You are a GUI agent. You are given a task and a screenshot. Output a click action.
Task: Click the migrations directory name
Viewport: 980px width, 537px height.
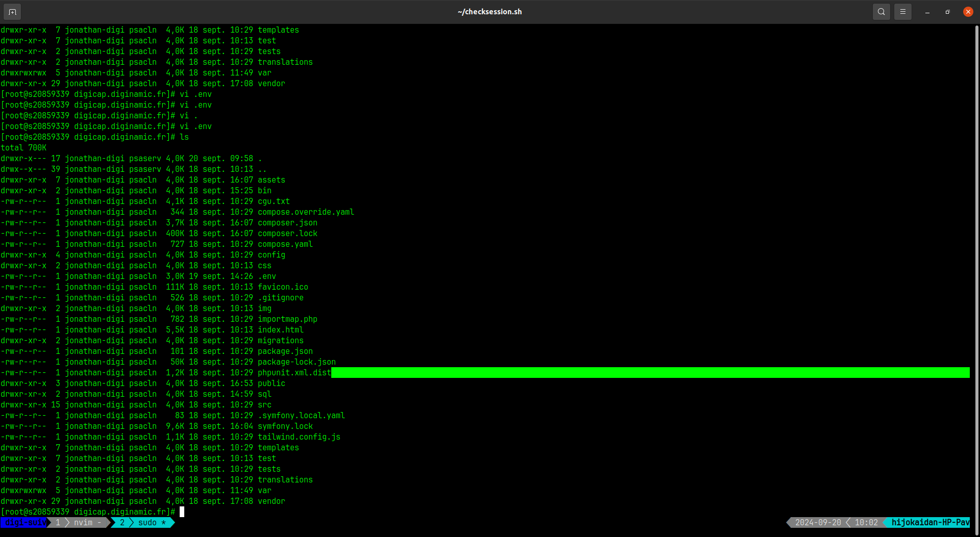281,341
